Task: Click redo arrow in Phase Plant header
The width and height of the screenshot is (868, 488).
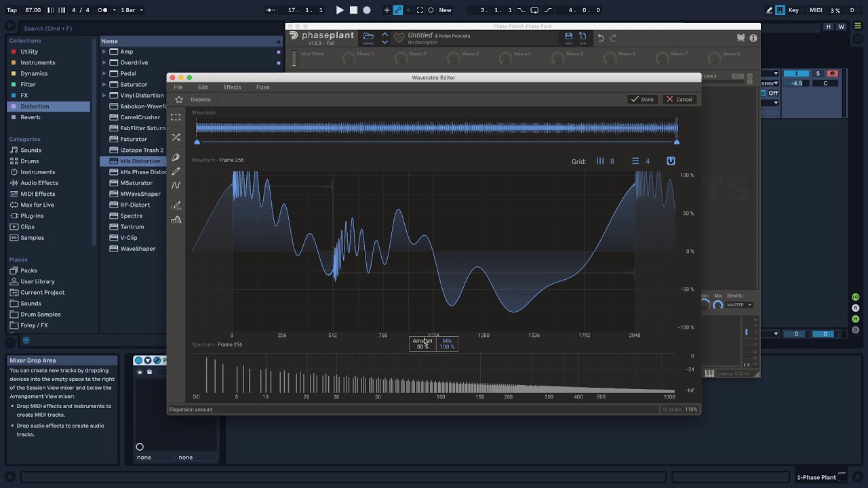Action: tap(614, 38)
